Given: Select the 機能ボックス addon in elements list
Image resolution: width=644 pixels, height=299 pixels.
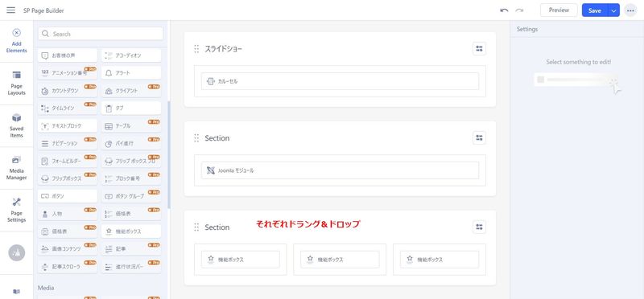Looking at the screenshot, I should 131,231.
